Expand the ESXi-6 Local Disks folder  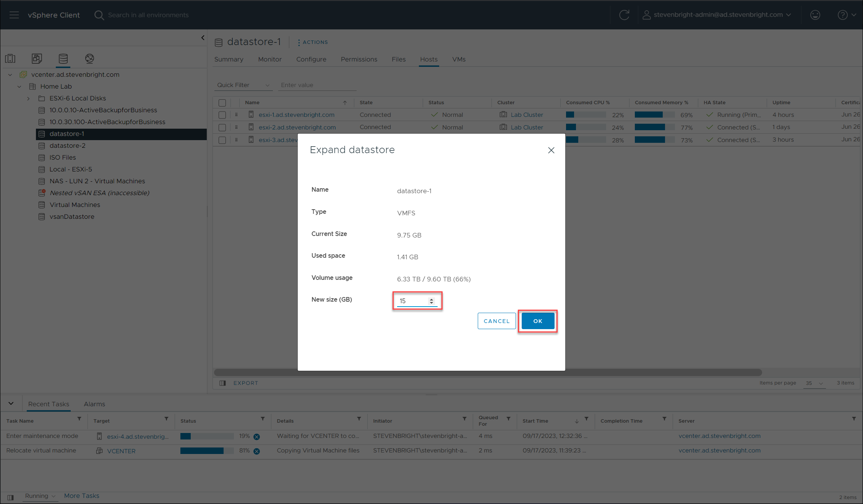(28, 99)
